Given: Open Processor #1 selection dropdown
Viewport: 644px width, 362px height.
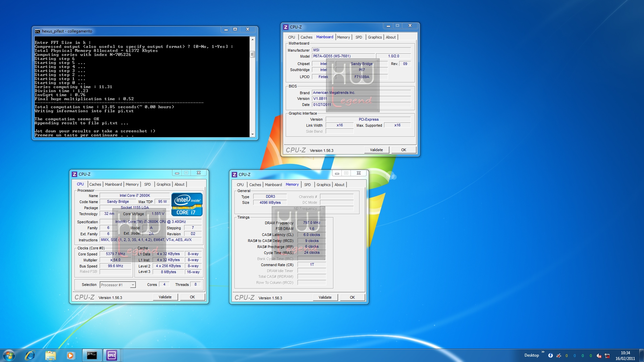Looking at the screenshot, I should click(117, 285).
